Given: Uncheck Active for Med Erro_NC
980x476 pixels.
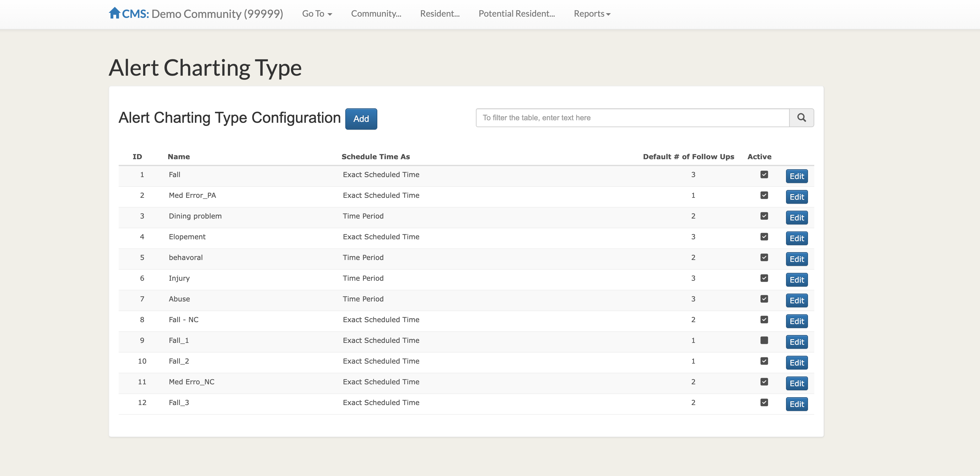Looking at the screenshot, I should [764, 382].
